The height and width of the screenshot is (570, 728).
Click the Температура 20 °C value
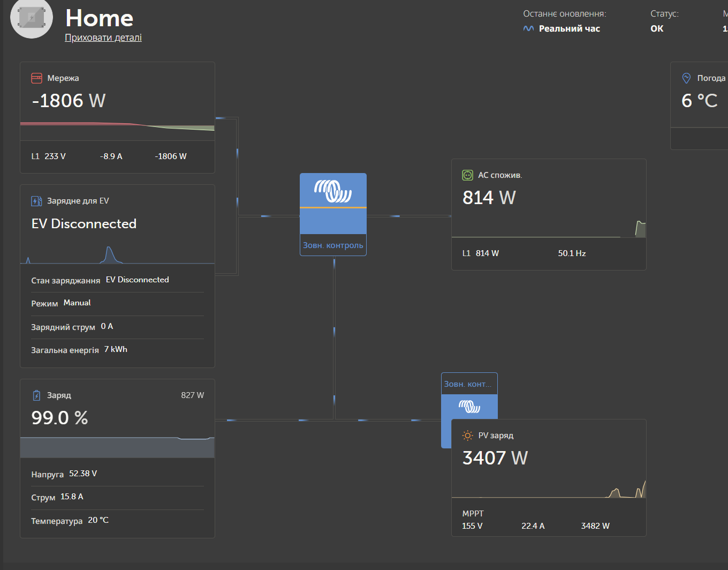tap(98, 520)
